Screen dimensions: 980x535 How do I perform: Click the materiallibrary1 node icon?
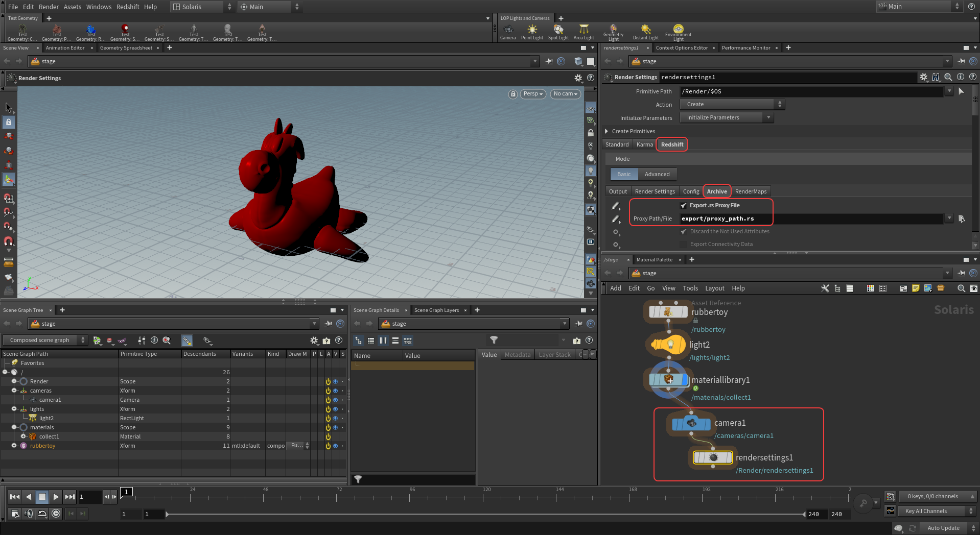(x=668, y=380)
